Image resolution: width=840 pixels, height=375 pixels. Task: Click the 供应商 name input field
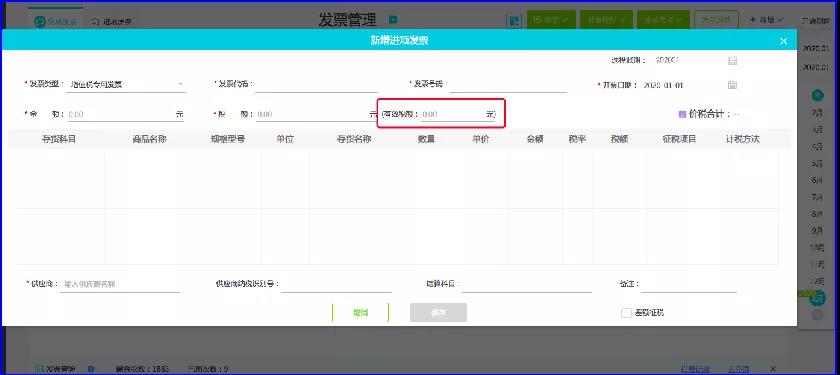click(120, 284)
